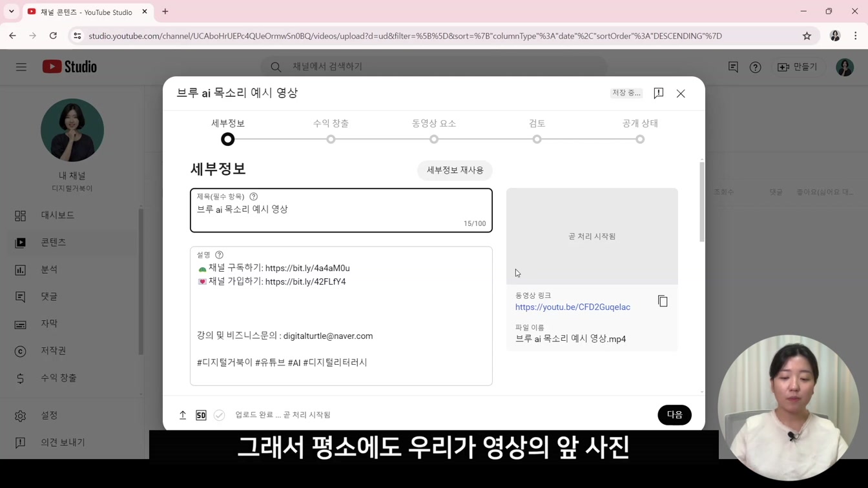Open 수익 창출 in the sidebar
Image resolution: width=868 pixels, height=488 pixels.
pyautogui.click(x=59, y=378)
